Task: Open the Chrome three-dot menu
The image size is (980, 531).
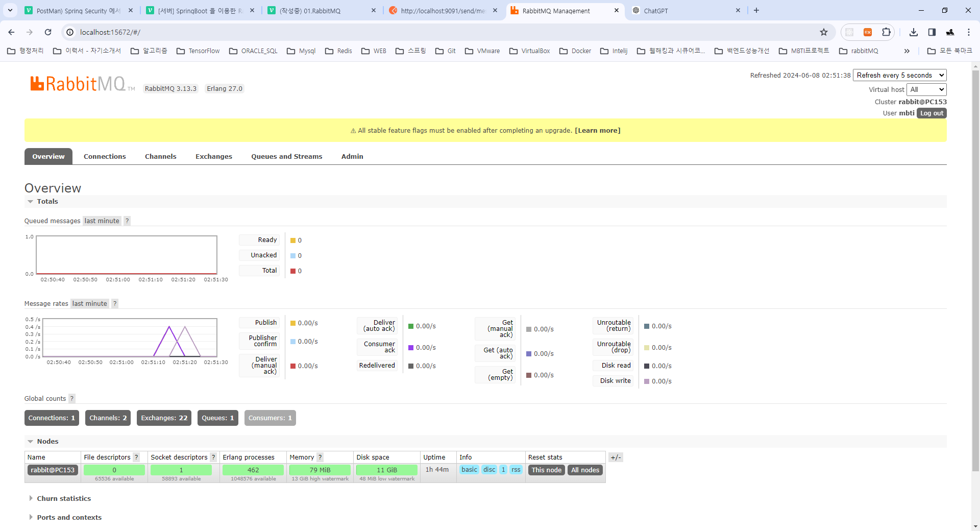Action: (x=969, y=32)
